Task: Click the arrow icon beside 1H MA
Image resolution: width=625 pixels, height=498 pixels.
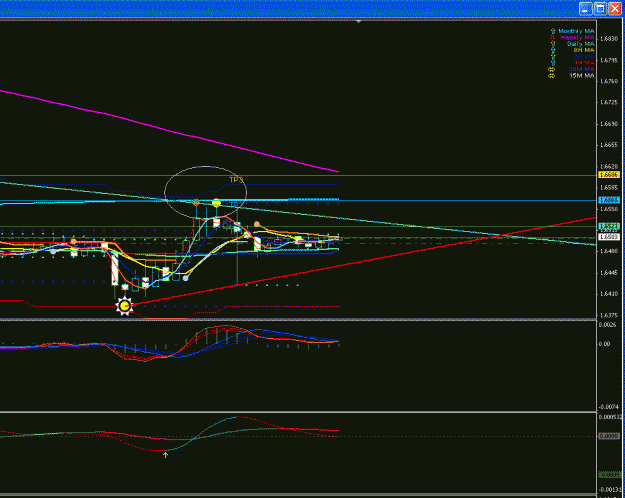Action: tap(553, 63)
